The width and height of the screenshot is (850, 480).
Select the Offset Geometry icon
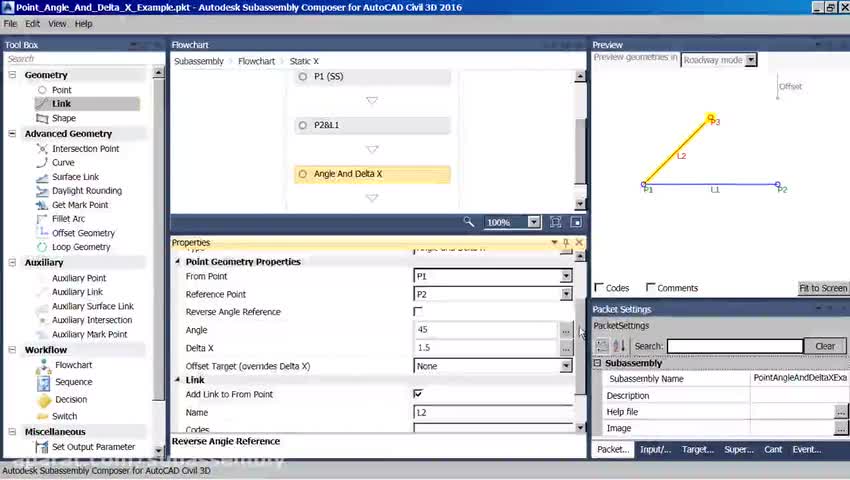click(42, 233)
